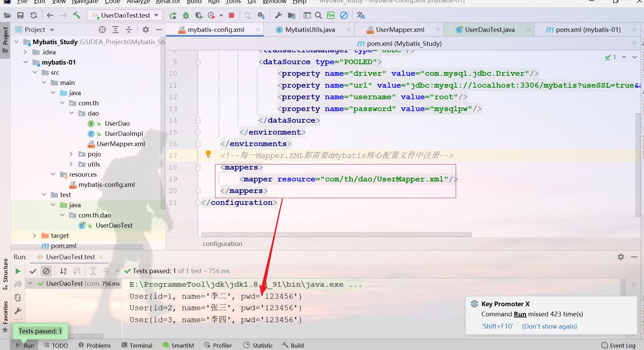Open the Terminal tool window tab
The width and height of the screenshot is (644, 350).
pyautogui.click(x=137, y=345)
